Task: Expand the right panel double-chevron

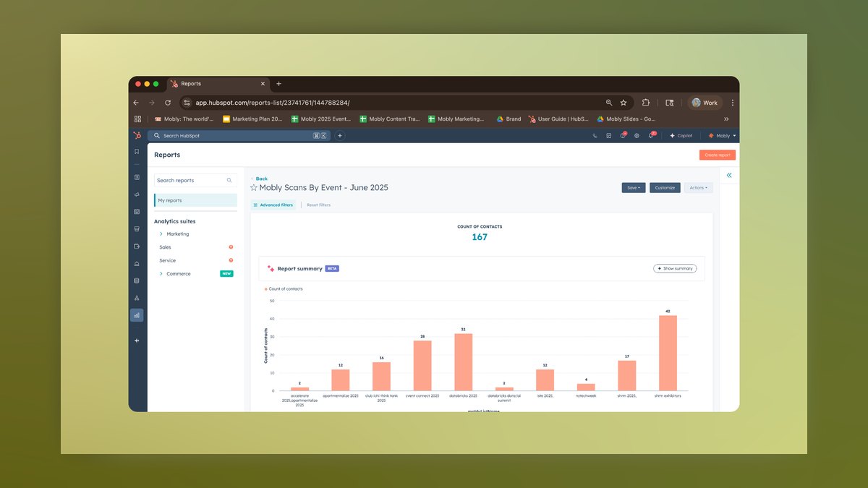Action: click(x=729, y=175)
